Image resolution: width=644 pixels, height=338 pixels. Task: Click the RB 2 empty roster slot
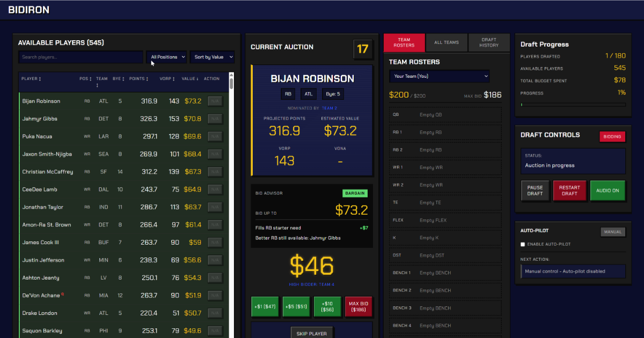[445, 150]
